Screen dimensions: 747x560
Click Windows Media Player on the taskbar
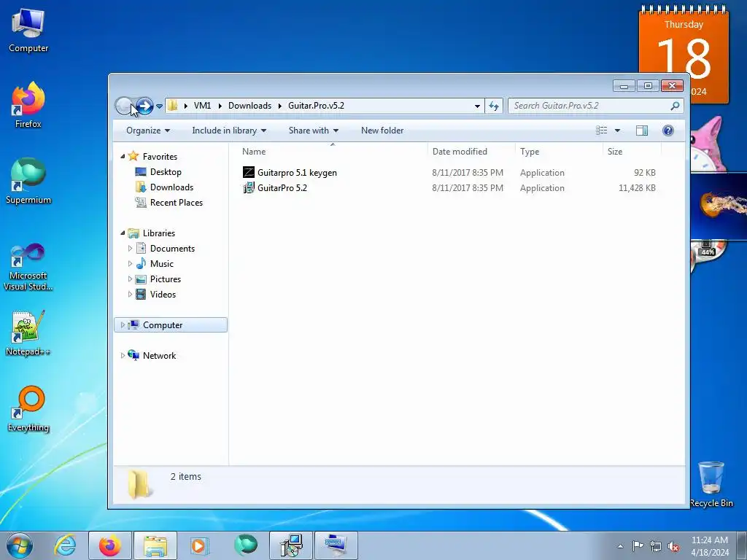(x=200, y=545)
